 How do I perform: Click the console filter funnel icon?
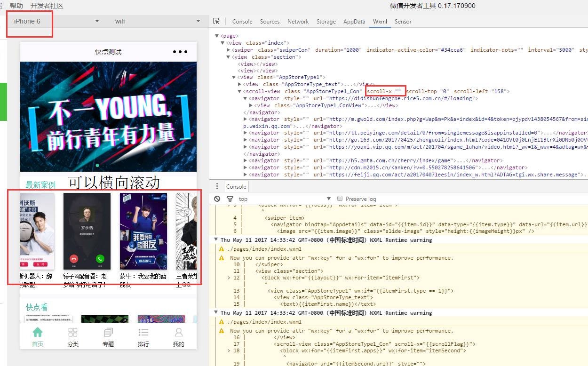[x=230, y=199]
